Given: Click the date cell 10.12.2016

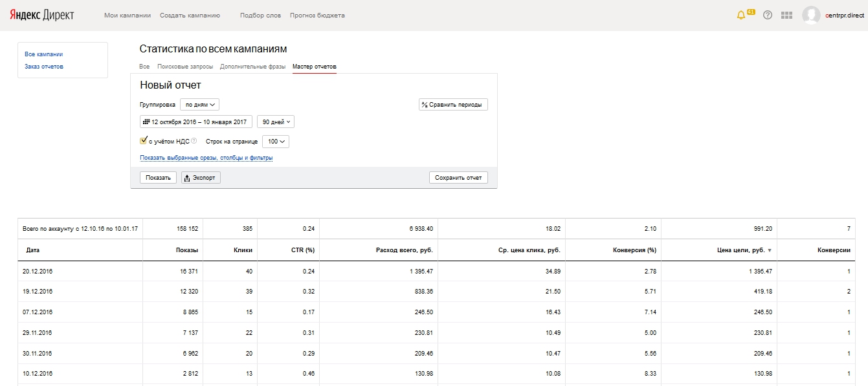Looking at the screenshot, I should coord(39,374).
